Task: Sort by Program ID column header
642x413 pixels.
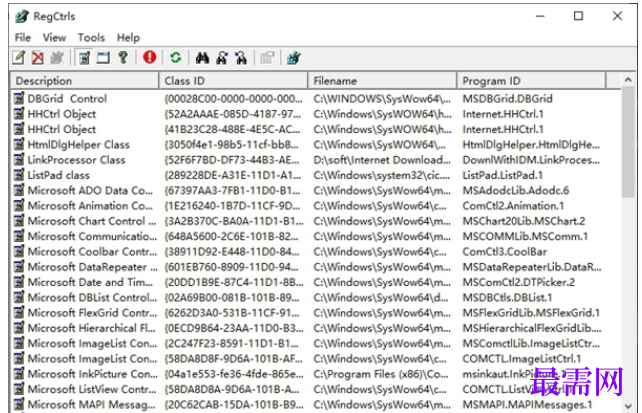Action: [x=531, y=81]
